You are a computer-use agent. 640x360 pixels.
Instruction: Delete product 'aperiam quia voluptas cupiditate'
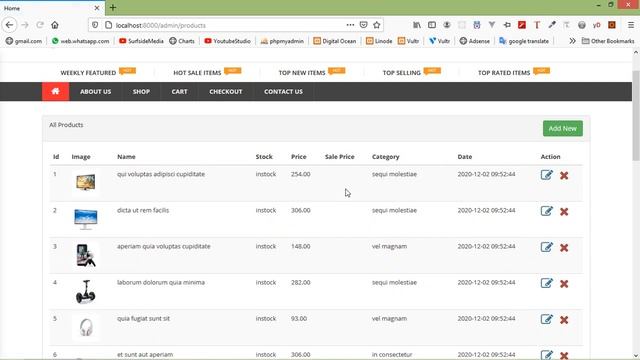[564, 247]
